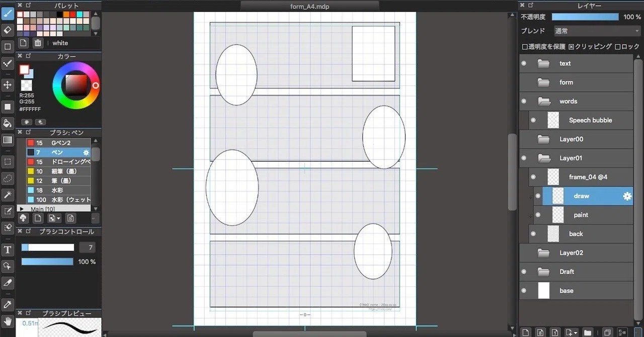The height and width of the screenshot is (337, 644).
Task: Toggle the クリッピング checkbox
Action: pyautogui.click(x=572, y=47)
